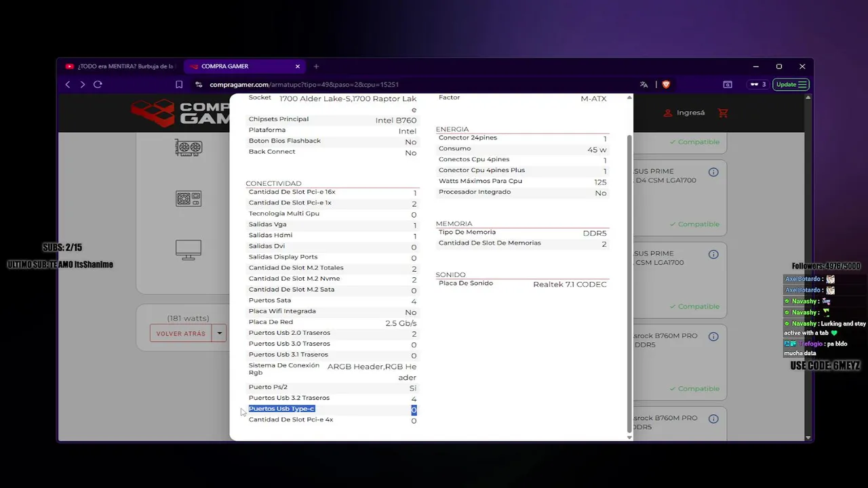Click the translate page icon
The height and width of the screenshot is (488, 868).
[x=644, y=85]
